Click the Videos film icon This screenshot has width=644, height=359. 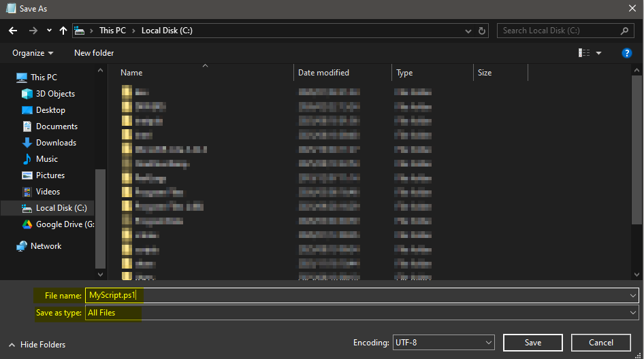[x=27, y=192]
